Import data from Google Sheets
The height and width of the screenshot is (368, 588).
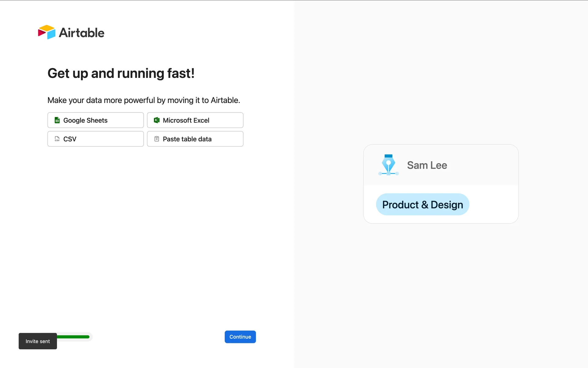pos(96,120)
